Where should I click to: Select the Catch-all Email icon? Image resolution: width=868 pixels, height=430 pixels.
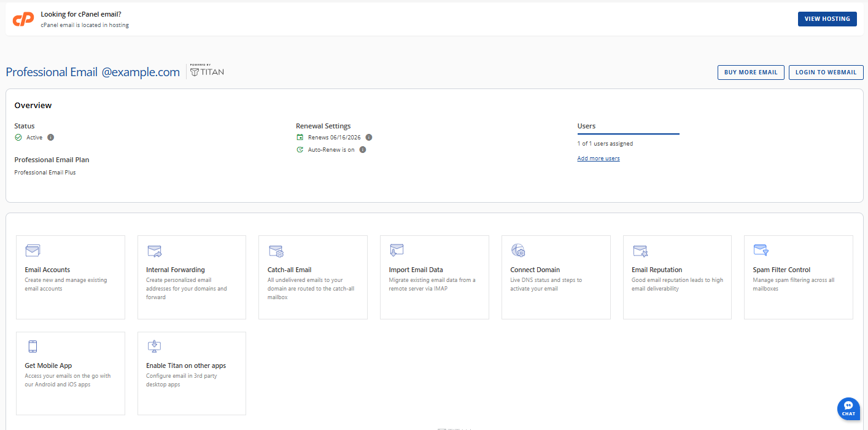click(x=276, y=251)
